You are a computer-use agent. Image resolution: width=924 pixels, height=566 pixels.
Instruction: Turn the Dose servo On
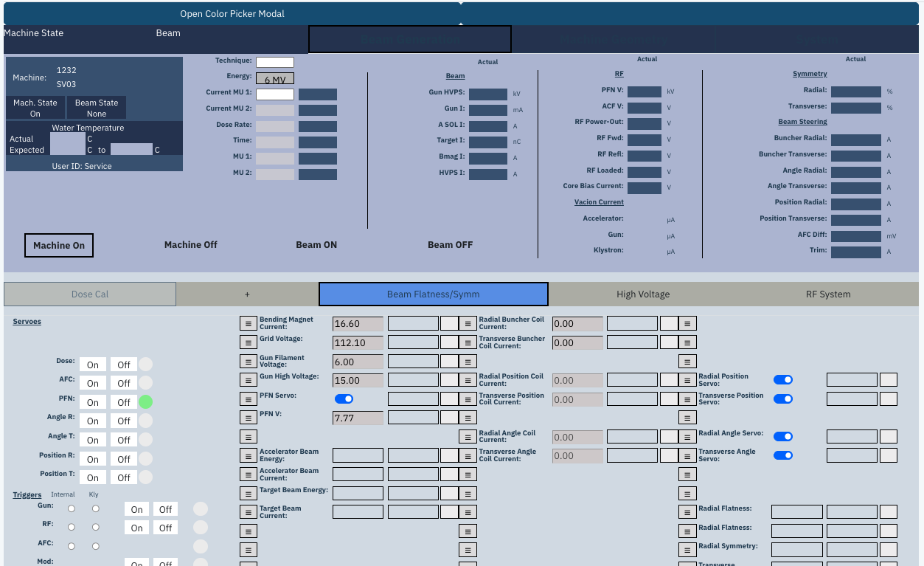coord(93,365)
